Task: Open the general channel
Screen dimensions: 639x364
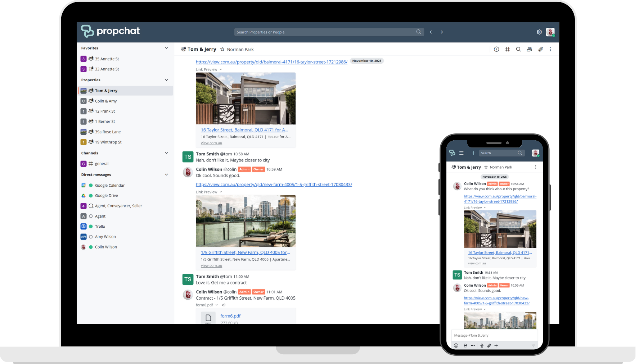Action: click(x=102, y=164)
